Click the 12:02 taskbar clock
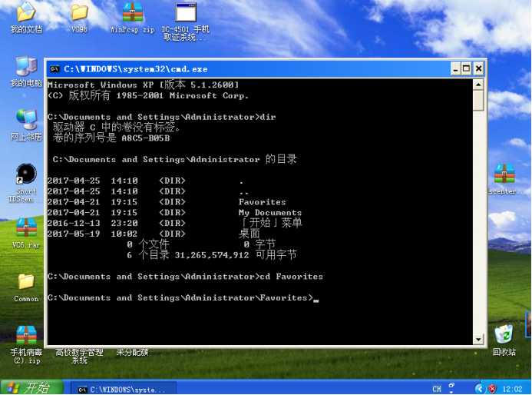The image size is (532, 395). tap(513, 389)
